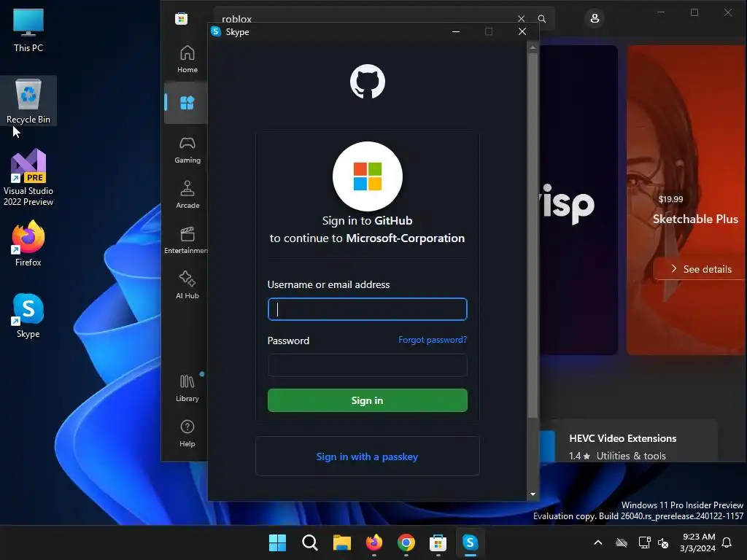Select Visual Studio 2022 Preview desktop icon
747x560 pixels.
click(x=28, y=178)
